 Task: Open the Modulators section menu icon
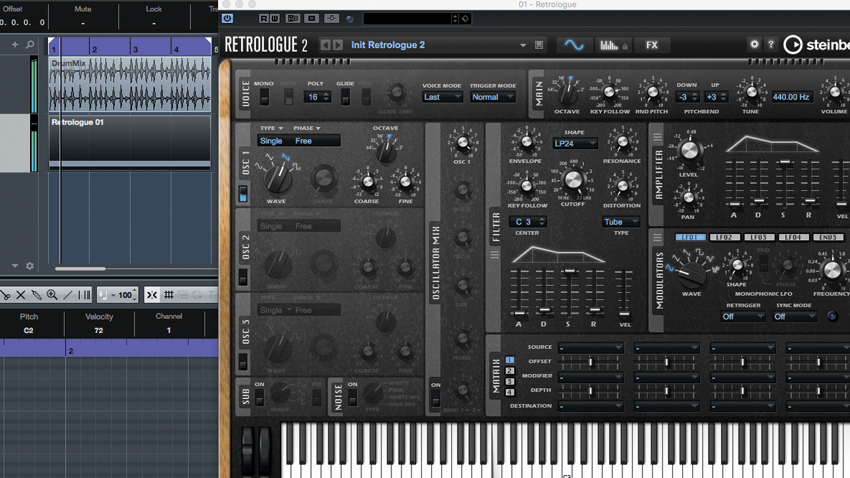(x=658, y=237)
